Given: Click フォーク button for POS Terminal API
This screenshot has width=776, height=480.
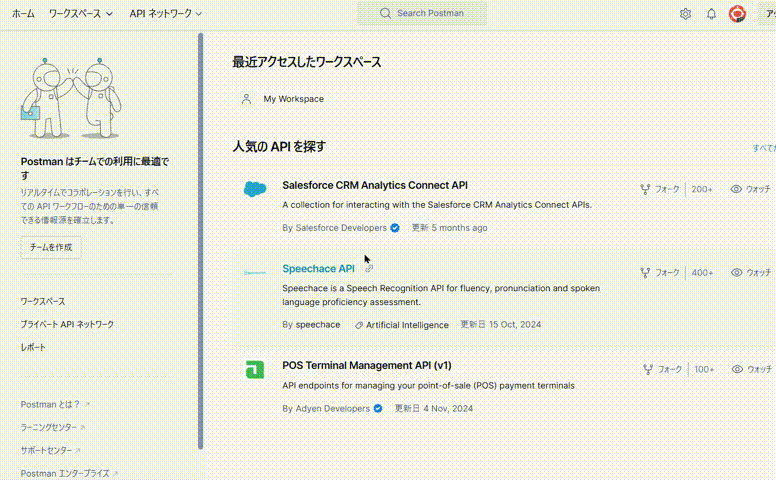Looking at the screenshot, I should click(x=663, y=369).
